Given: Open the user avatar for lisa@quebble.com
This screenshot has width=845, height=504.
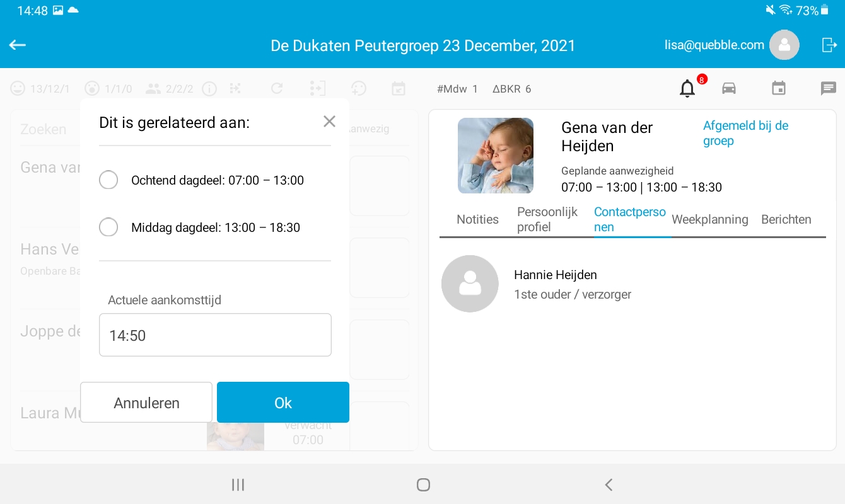Looking at the screenshot, I should pos(784,45).
